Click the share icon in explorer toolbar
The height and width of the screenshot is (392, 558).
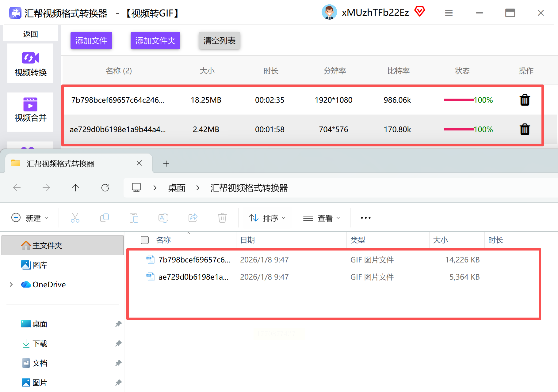[x=193, y=218]
